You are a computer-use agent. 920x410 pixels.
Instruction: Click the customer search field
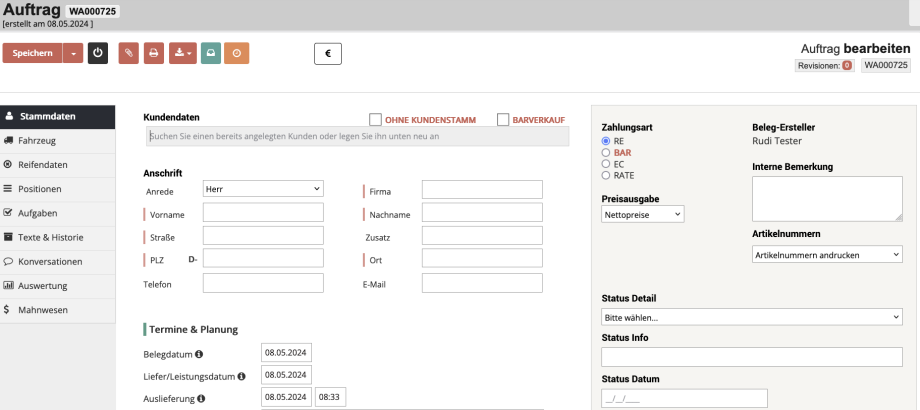[x=356, y=136]
